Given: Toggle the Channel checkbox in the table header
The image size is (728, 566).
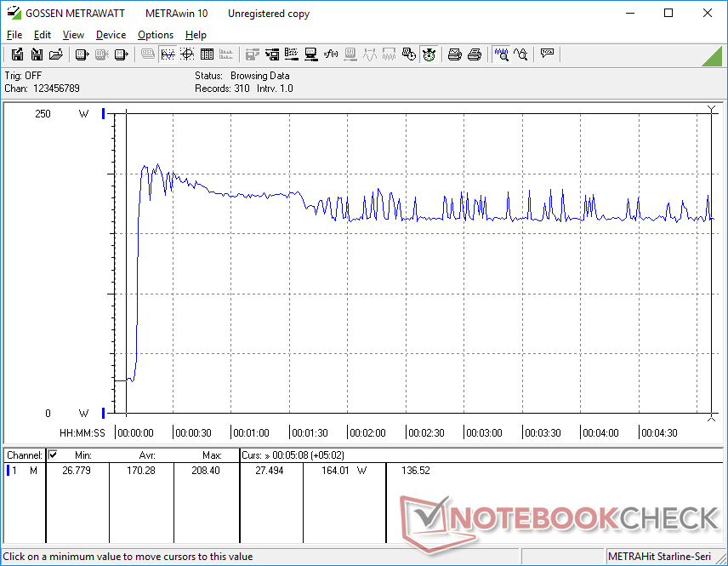Looking at the screenshot, I should pyautogui.click(x=53, y=455).
